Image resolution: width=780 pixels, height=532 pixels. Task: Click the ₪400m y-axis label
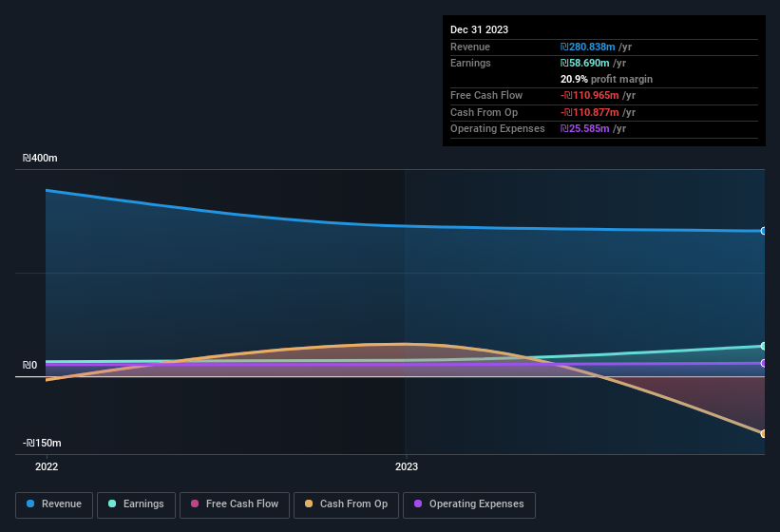click(40, 158)
